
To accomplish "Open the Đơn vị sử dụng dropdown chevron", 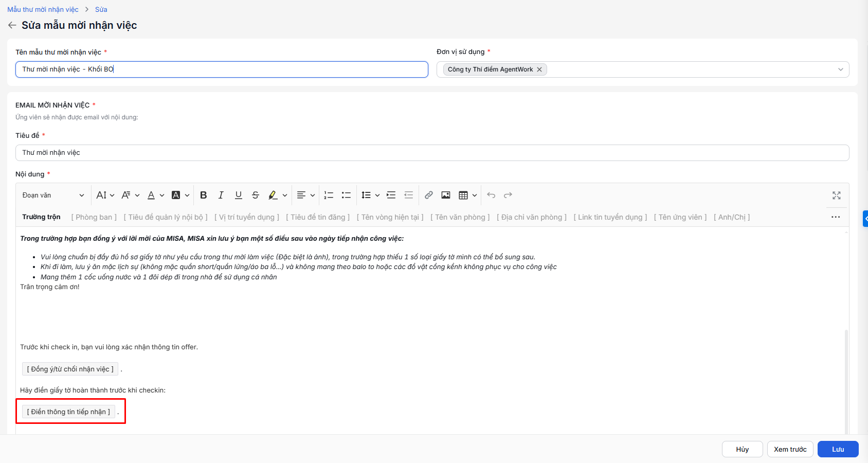I will coord(841,69).
